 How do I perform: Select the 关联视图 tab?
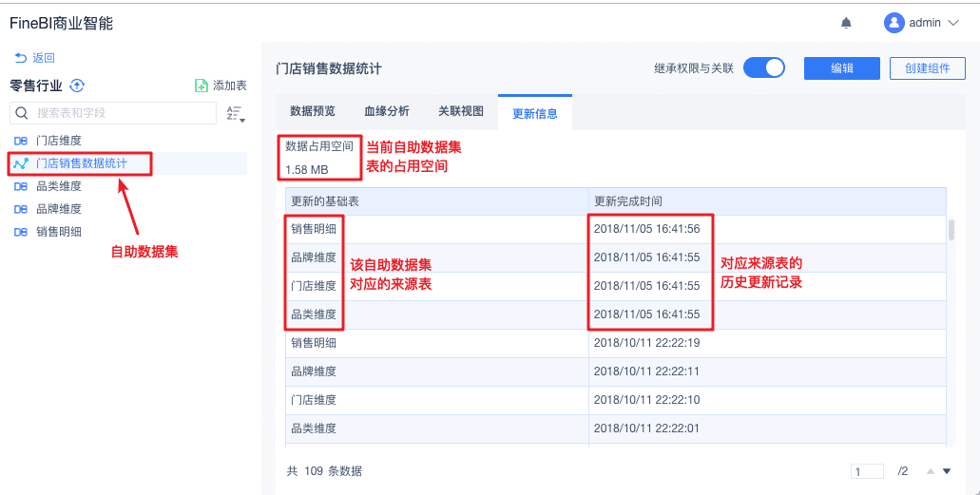point(461,111)
